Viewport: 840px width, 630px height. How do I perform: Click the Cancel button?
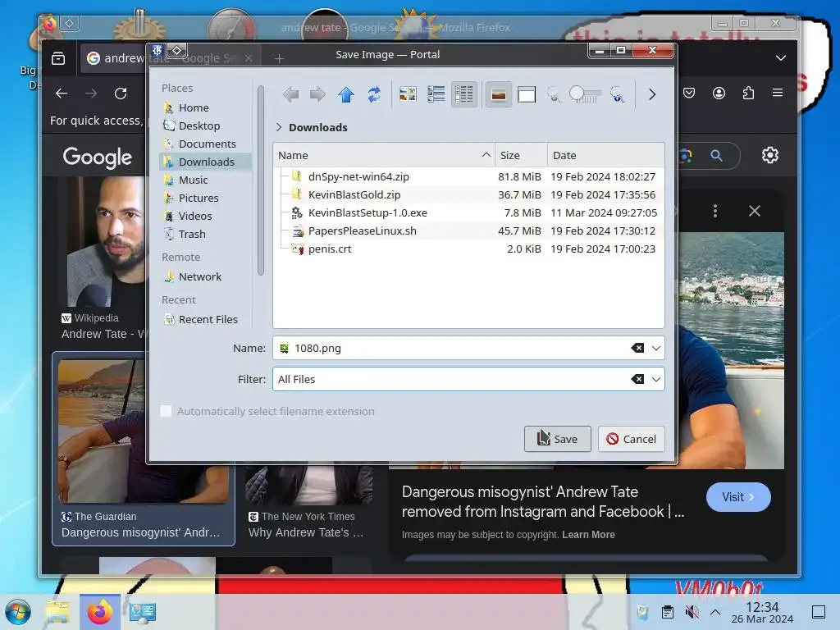point(631,440)
